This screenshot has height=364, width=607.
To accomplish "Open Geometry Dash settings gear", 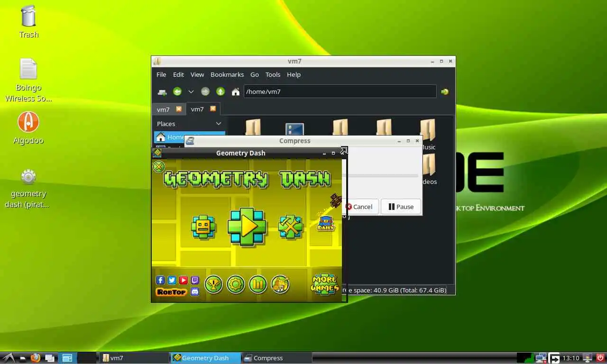I will click(x=236, y=284).
